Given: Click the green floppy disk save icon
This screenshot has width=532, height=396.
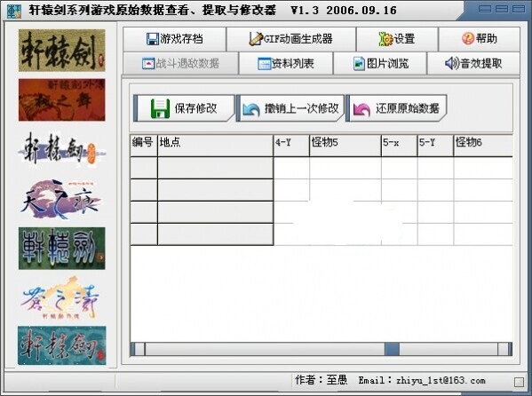Looking at the screenshot, I should coord(160,108).
